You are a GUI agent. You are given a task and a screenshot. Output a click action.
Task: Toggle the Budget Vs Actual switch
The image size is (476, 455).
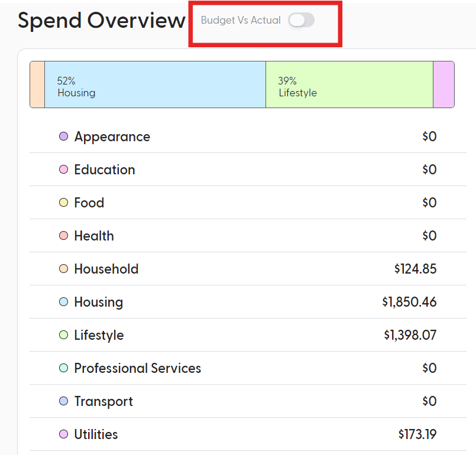pos(301,20)
